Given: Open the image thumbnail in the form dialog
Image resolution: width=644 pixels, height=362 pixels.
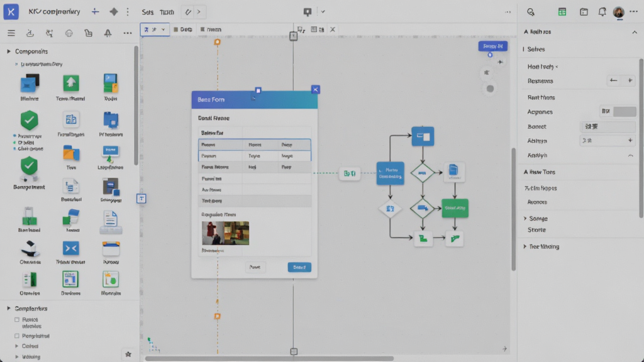Looking at the screenshot, I should tap(226, 233).
